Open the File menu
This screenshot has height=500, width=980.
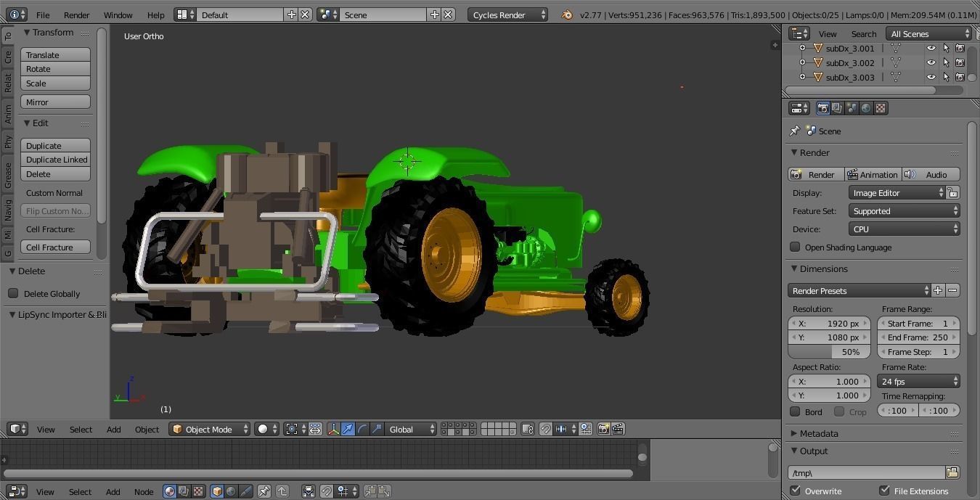coord(43,15)
